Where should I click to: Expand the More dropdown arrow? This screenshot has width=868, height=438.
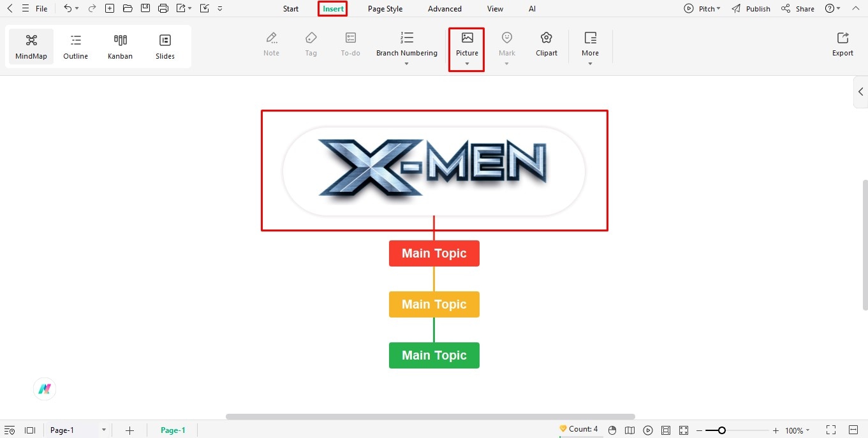click(590, 64)
